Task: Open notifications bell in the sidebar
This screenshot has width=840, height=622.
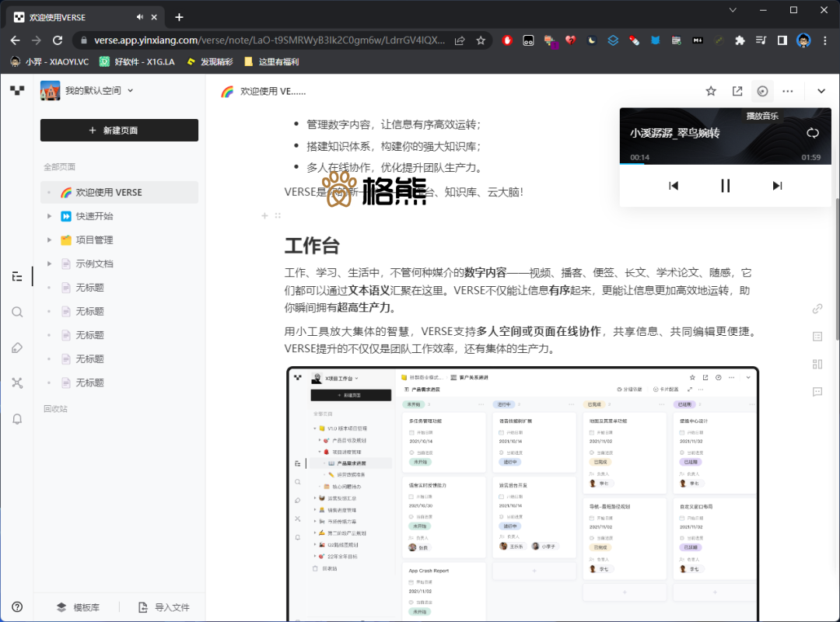Action: click(x=17, y=419)
